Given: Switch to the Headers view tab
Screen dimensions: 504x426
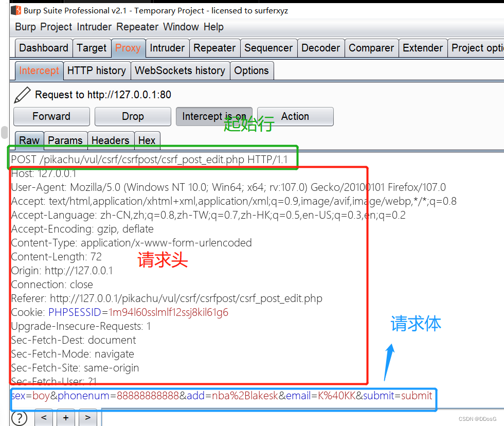Looking at the screenshot, I should [110, 140].
